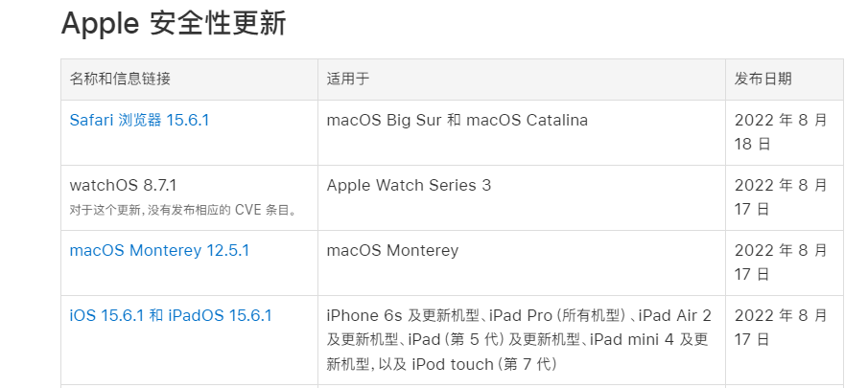Open the iOS 15.6.1 和 iPadOS 15.6.1 link

tap(171, 315)
